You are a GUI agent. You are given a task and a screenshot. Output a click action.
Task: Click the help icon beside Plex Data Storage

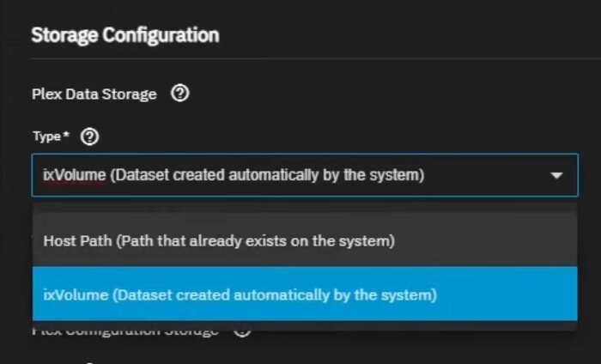179,94
